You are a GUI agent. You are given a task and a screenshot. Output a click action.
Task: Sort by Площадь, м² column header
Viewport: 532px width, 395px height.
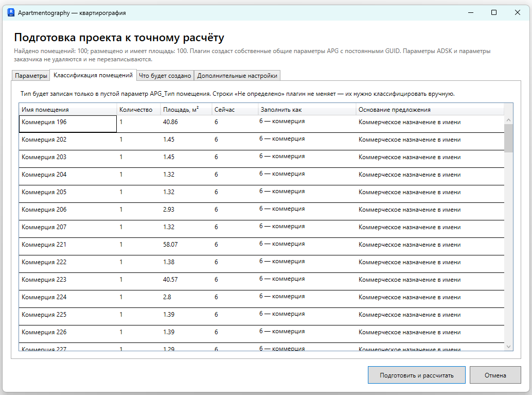186,109
